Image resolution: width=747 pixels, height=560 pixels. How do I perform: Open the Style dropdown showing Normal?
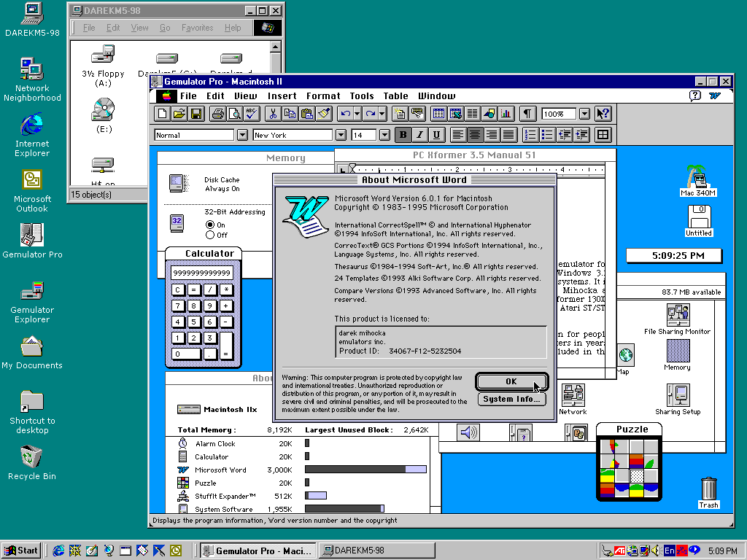point(242,135)
